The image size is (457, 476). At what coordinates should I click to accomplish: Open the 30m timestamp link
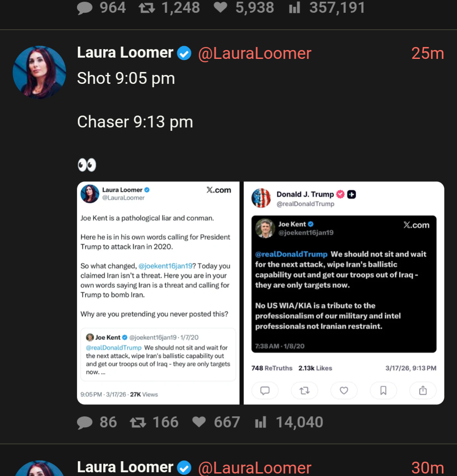pyautogui.click(x=427, y=468)
